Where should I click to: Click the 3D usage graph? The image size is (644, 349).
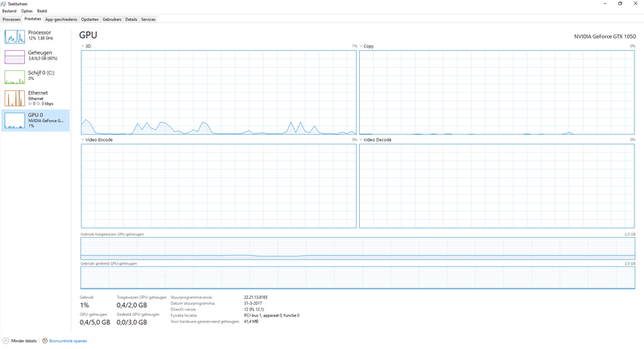[x=218, y=93]
